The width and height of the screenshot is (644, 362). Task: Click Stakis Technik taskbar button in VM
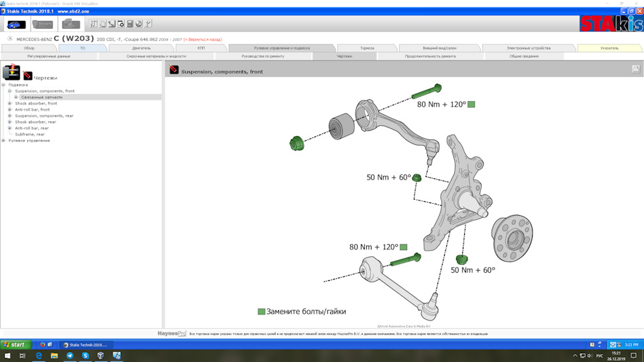pos(85,345)
